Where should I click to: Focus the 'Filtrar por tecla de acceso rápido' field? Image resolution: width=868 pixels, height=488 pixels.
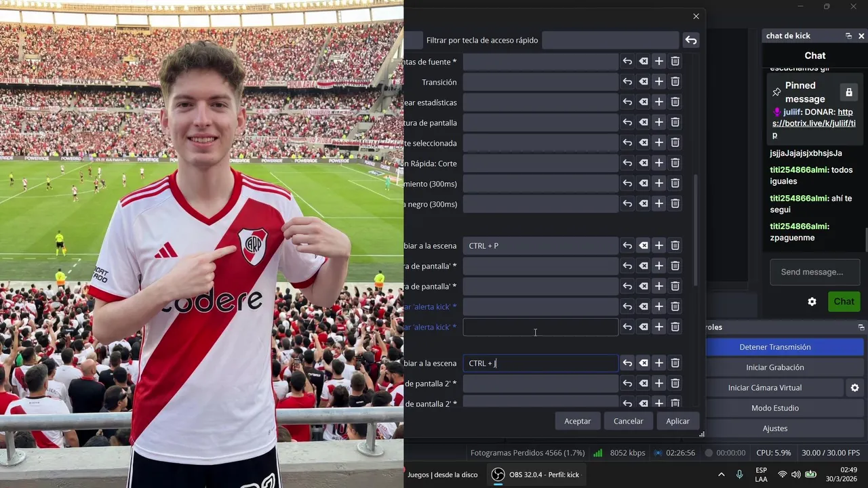(610, 40)
